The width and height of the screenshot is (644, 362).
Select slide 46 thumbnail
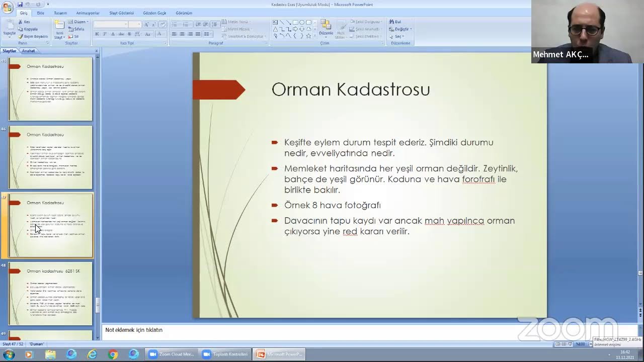click(50, 157)
